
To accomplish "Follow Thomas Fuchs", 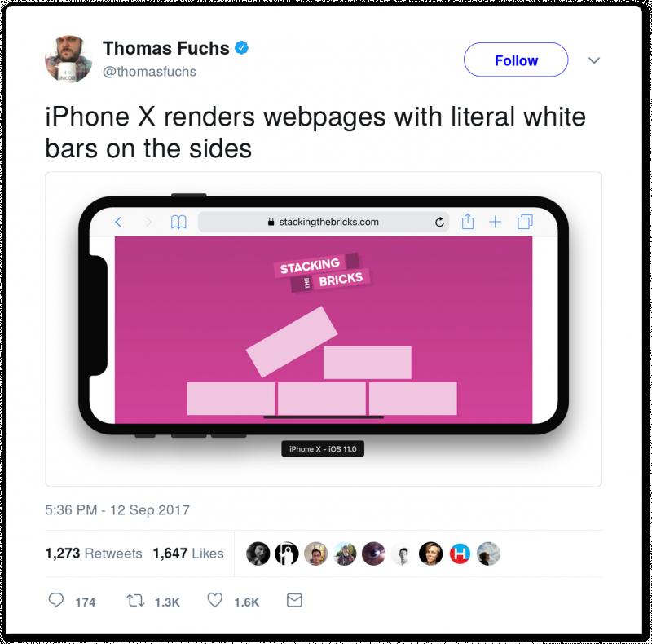I will pos(516,60).
